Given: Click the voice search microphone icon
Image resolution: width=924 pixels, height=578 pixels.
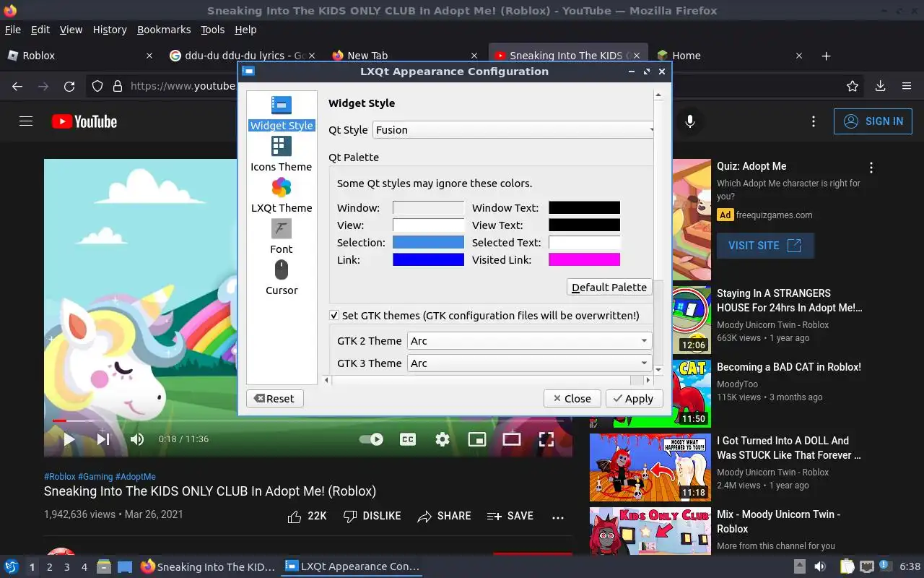Looking at the screenshot, I should click(x=690, y=121).
